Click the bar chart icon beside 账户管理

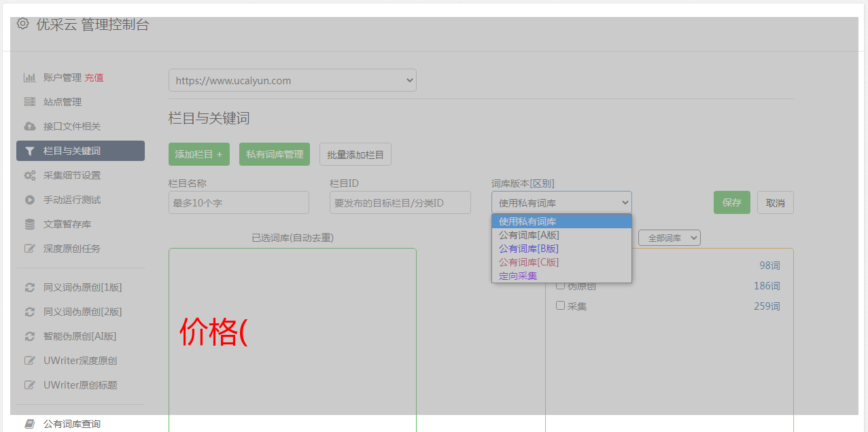(29, 77)
